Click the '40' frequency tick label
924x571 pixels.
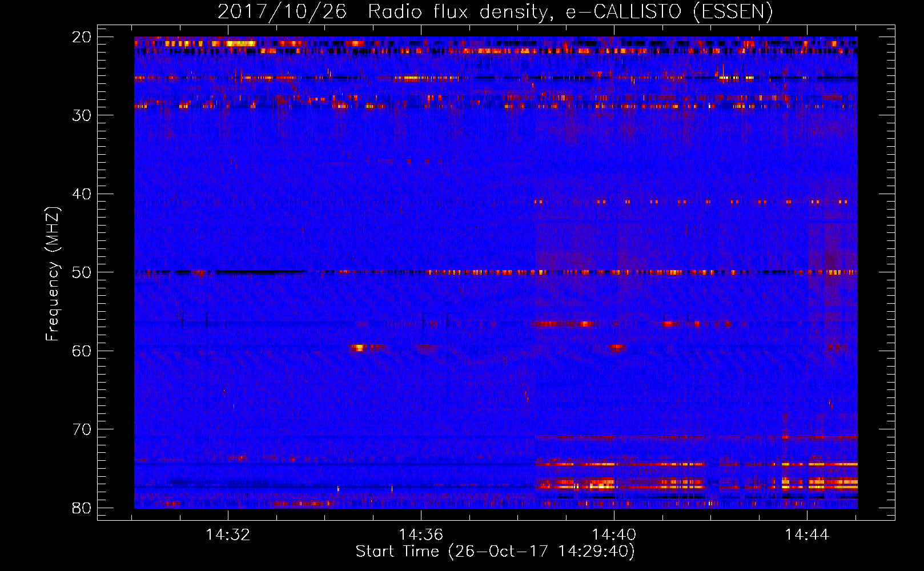coord(82,194)
